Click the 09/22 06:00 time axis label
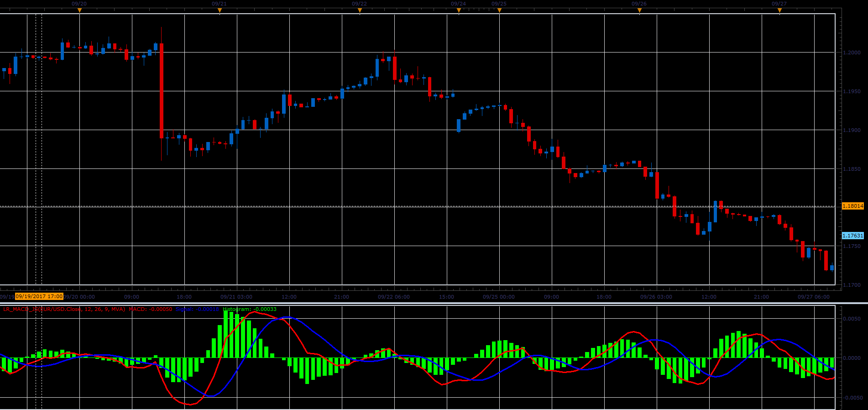Viewport: 868px width, 410px height. click(x=394, y=297)
